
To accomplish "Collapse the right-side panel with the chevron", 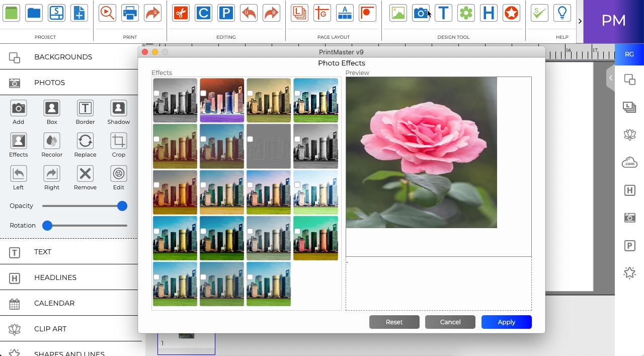I will click(610, 78).
